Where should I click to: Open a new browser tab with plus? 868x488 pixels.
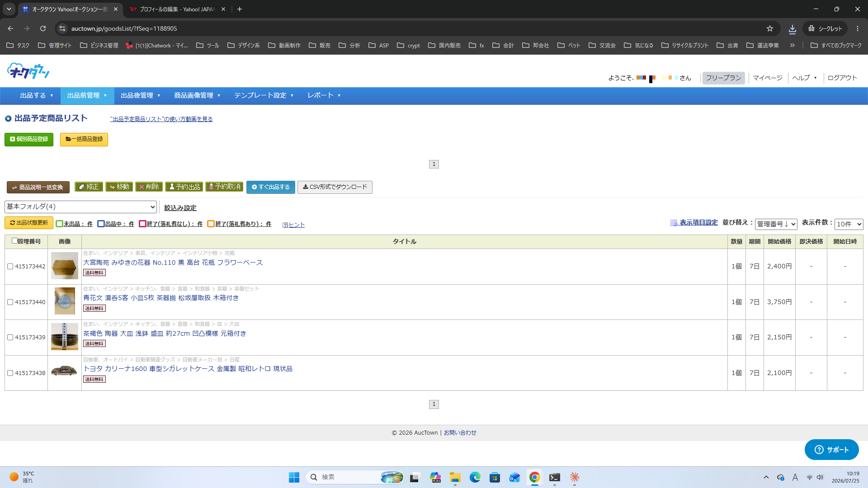(240, 9)
